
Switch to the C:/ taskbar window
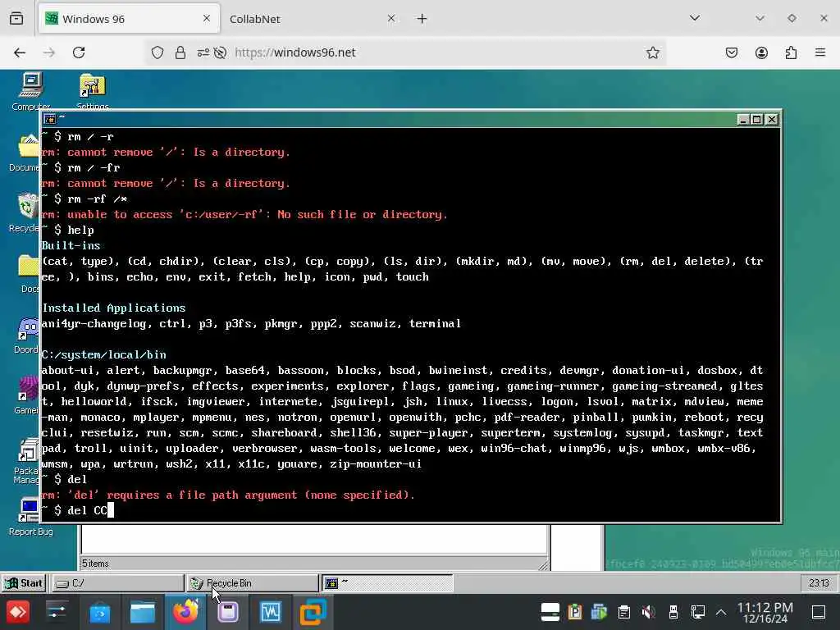coord(117,583)
